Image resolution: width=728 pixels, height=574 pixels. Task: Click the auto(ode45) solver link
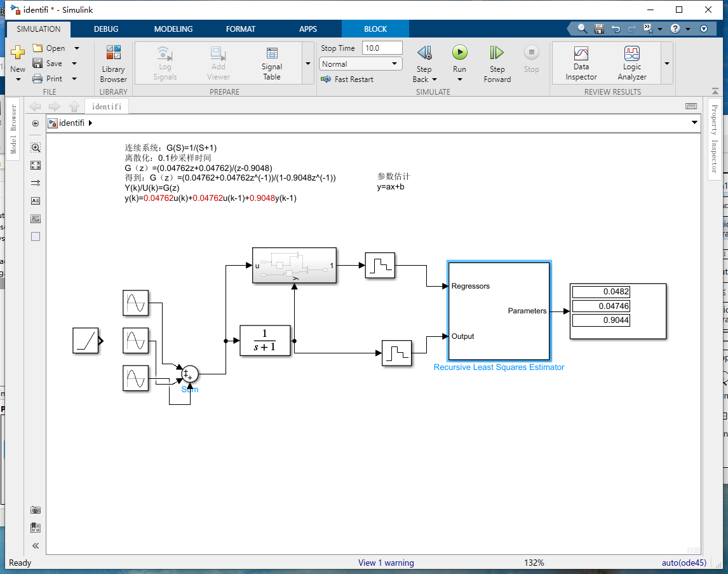tap(684, 563)
